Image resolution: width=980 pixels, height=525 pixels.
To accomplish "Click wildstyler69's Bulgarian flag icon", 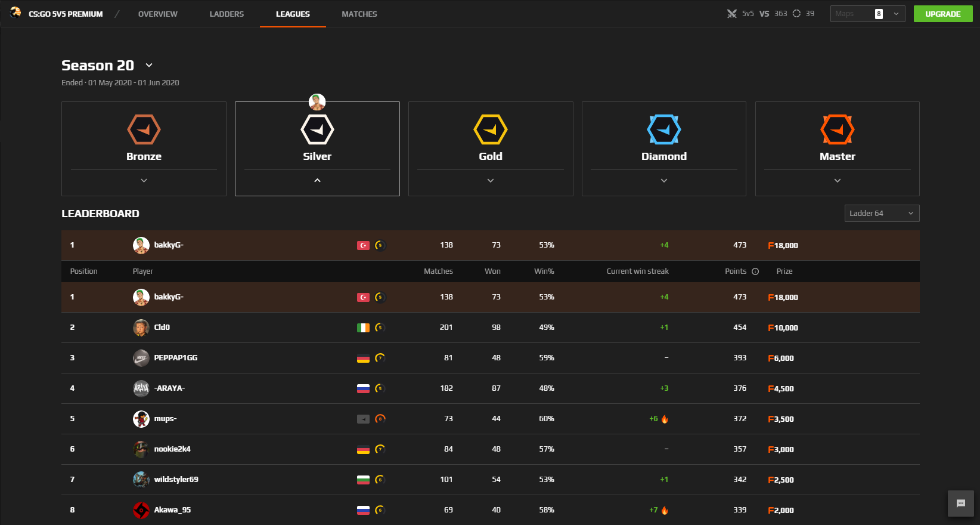I will [363, 480].
